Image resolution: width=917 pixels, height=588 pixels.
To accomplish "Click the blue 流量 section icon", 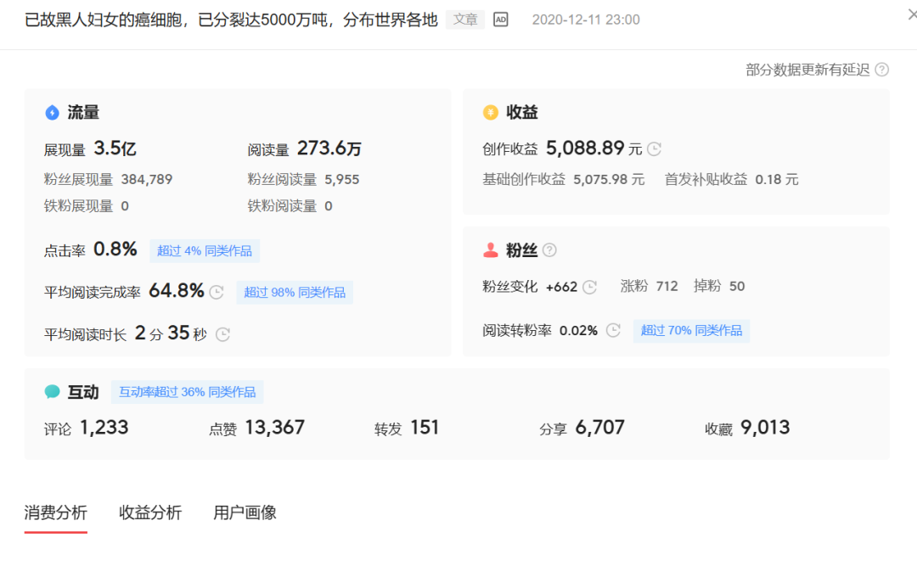I will click(52, 112).
